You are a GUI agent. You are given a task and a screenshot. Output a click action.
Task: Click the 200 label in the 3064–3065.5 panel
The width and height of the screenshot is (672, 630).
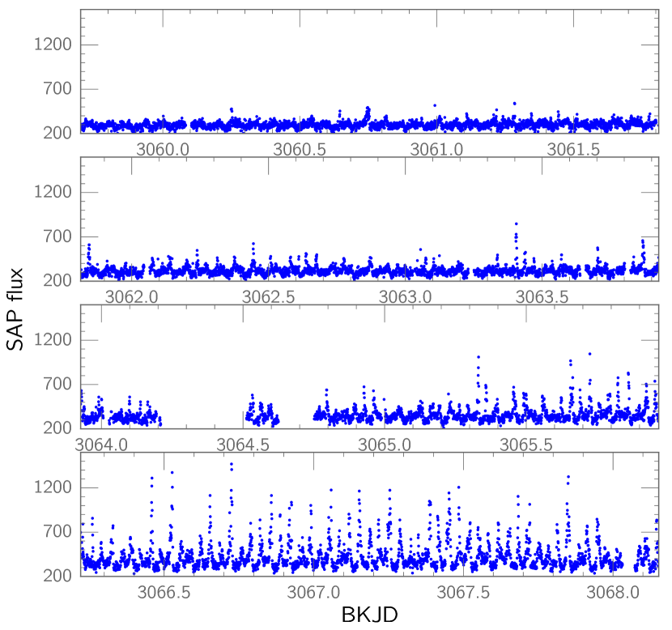point(57,428)
